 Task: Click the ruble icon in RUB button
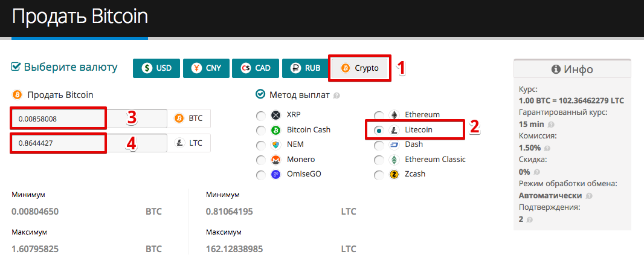295,68
